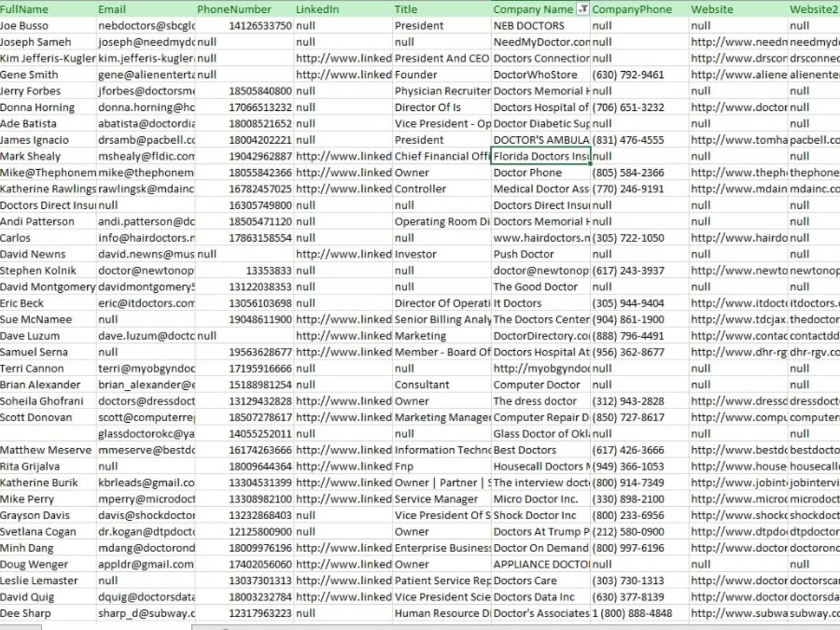Screen dimensions: 840x630
Task: Click the horizontal scrollbar at the bottom
Action: coord(515,627)
